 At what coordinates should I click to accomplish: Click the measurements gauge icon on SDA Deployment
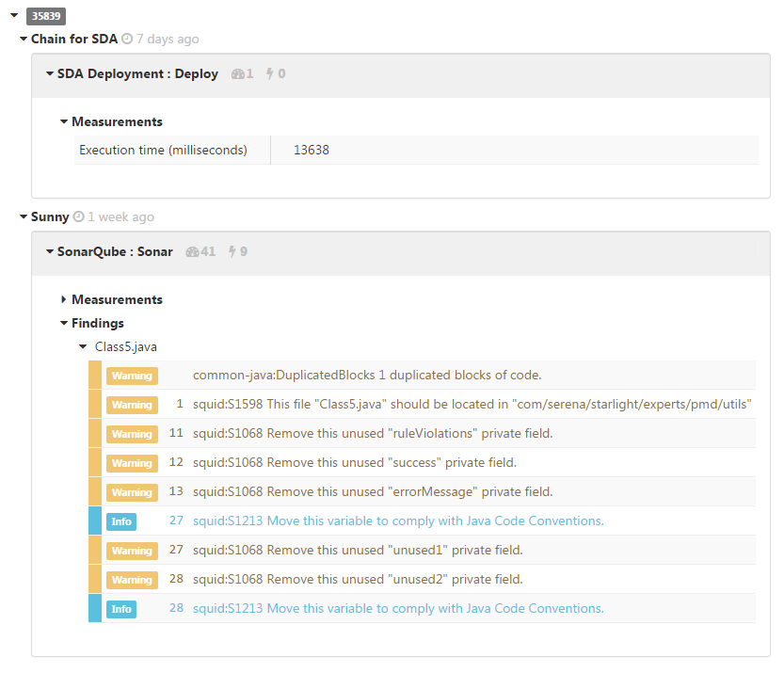(x=237, y=74)
